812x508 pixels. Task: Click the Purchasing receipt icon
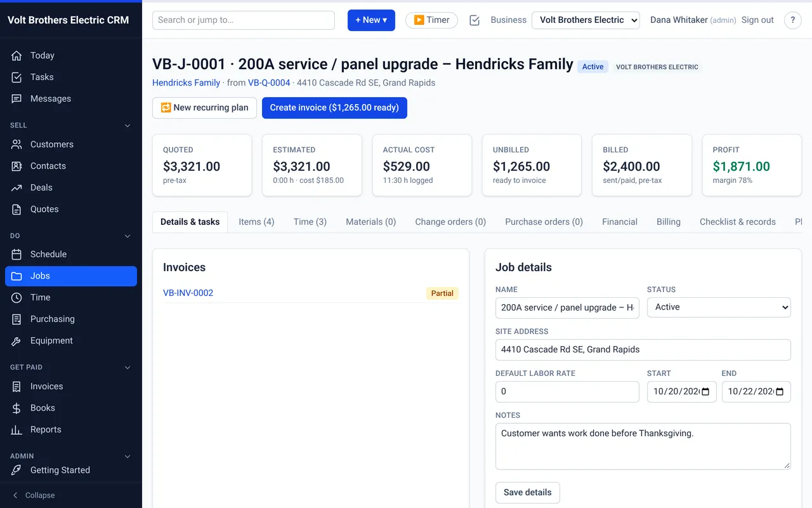point(17,319)
